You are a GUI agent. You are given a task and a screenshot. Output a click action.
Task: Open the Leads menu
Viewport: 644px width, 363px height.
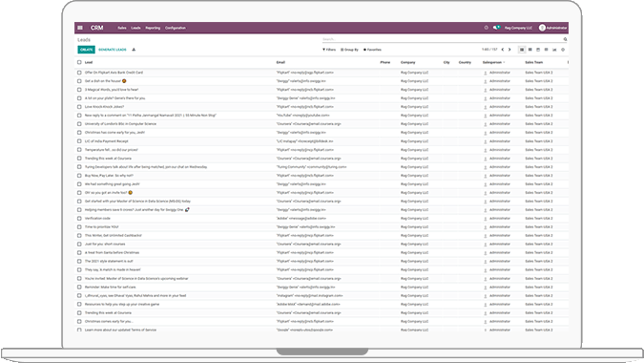(135, 28)
